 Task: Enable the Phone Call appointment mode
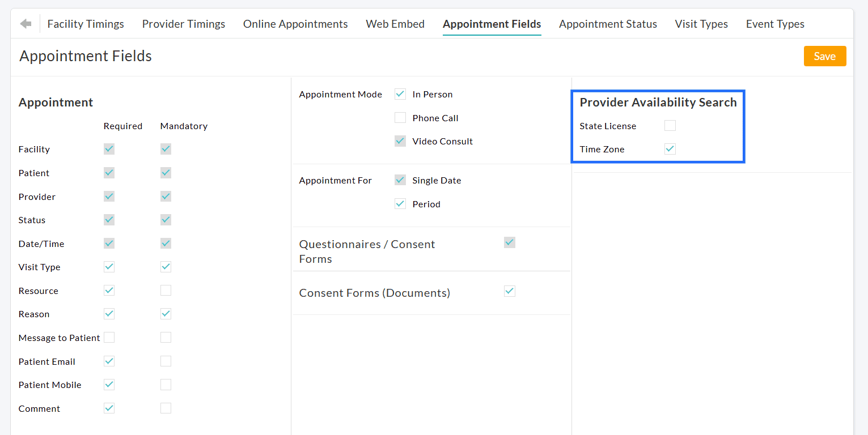coord(400,117)
